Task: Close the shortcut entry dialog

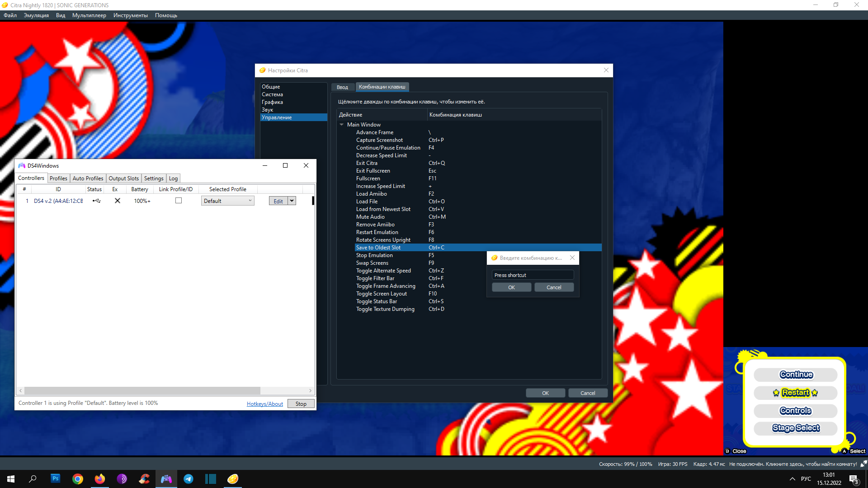Action: tap(572, 258)
